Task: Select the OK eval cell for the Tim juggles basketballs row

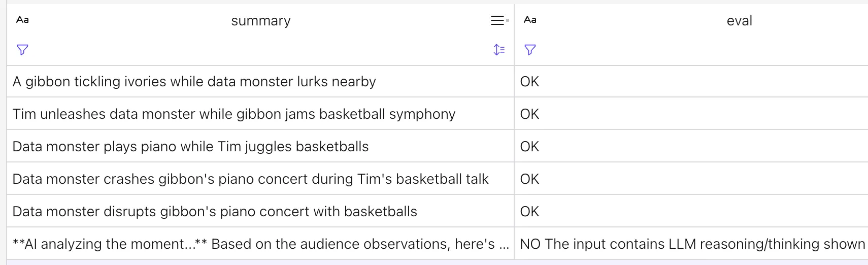Action: pos(529,147)
